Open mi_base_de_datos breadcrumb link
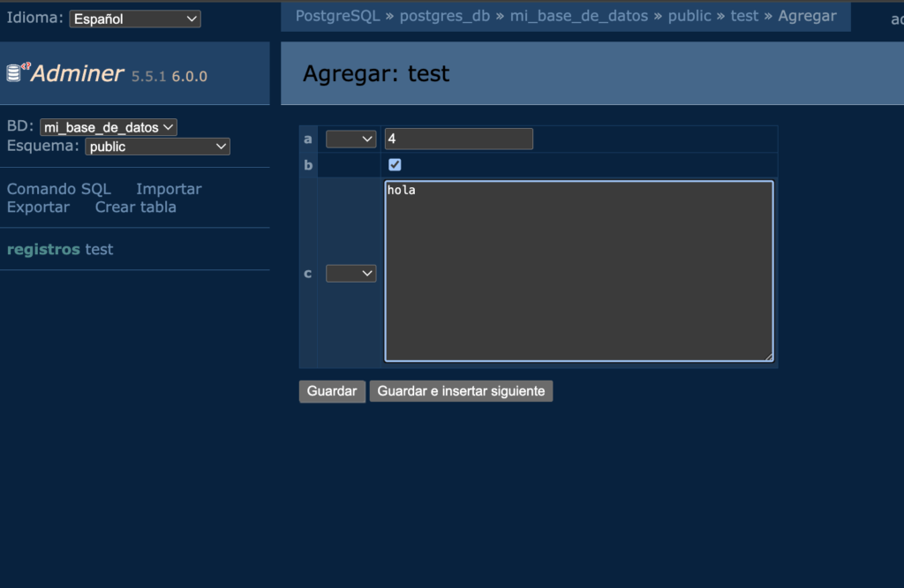This screenshot has height=588, width=904. [579, 16]
